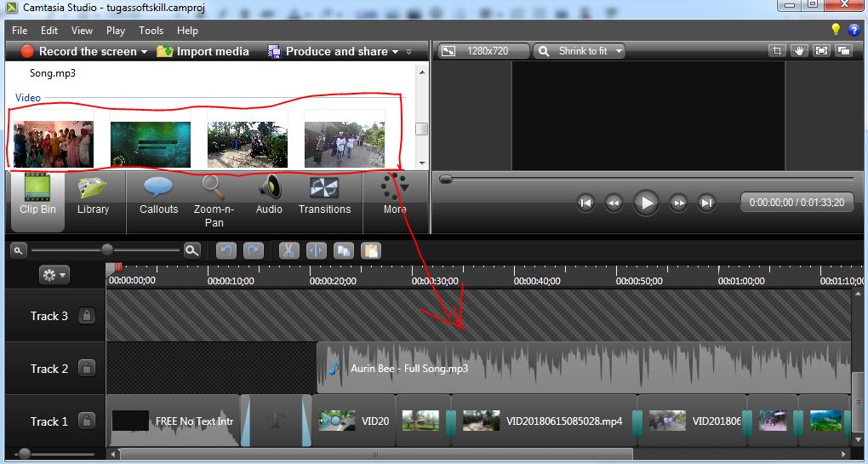The image size is (868, 464).
Task: Select the group photo video thumbnail in Clip Bin
Action: 53,144
